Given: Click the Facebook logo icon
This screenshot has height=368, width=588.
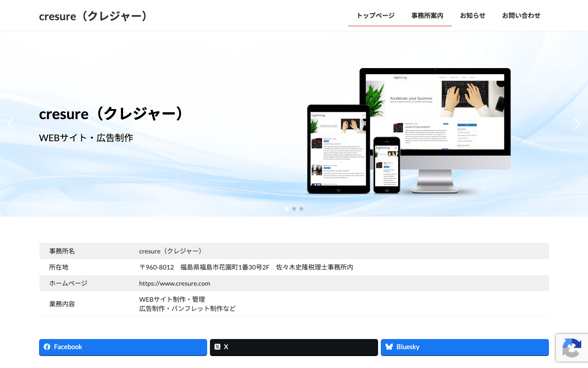Looking at the screenshot, I should pos(47,347).
